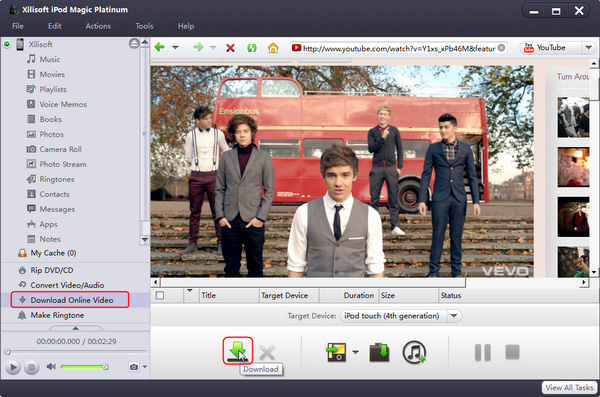Click the Status column header
This screenshot has width=600, height=397.
517,295
